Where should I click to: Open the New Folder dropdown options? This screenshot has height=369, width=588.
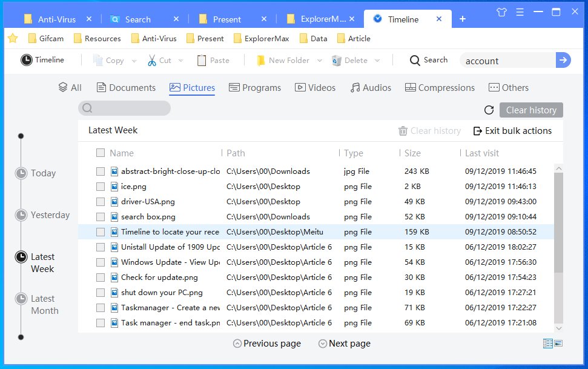pyautogui.click(x=320, y=60)
